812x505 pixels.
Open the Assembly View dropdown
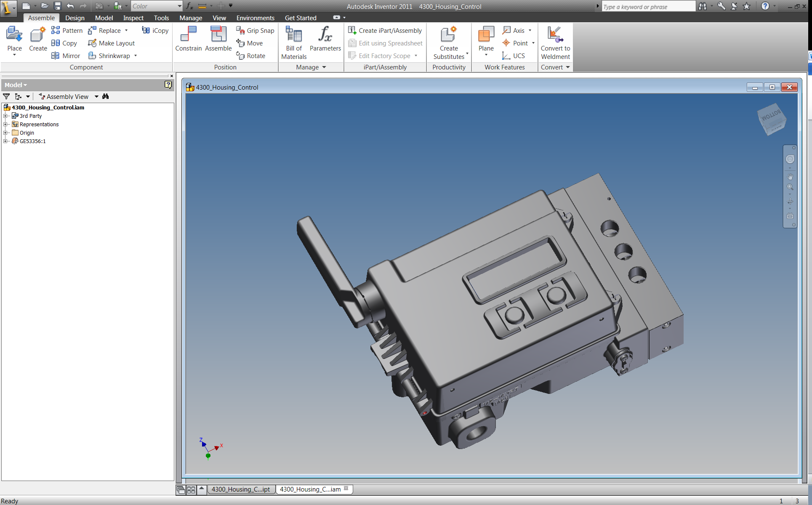coord(96,96)
